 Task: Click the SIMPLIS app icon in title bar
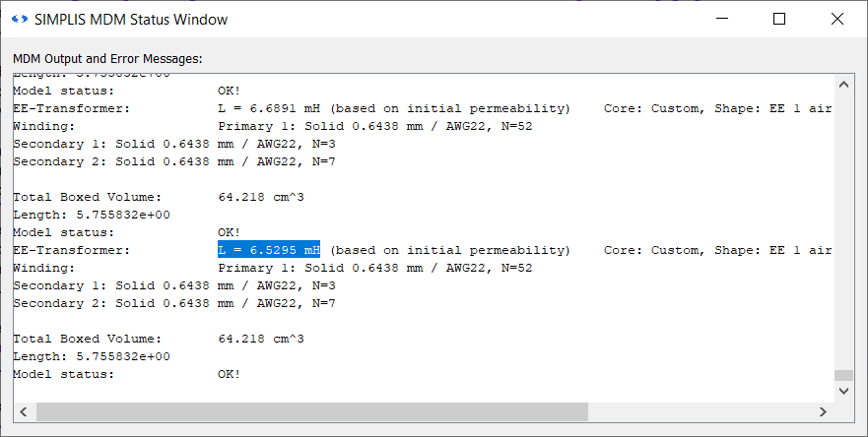20,20
